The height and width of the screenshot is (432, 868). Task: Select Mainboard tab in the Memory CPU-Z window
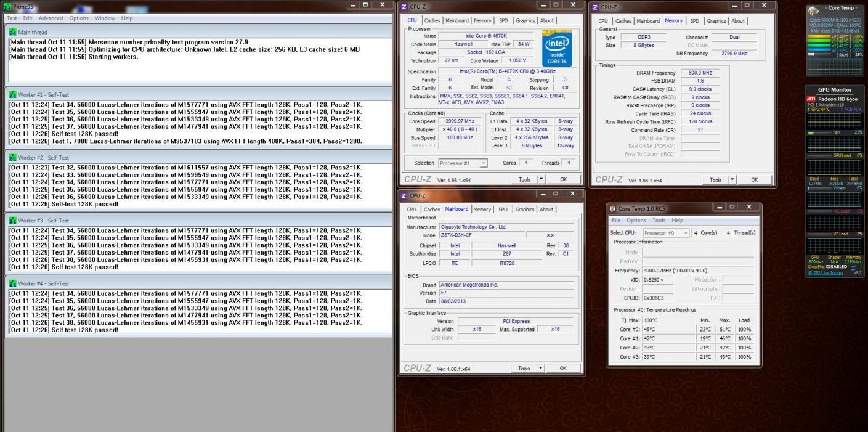tap(647, 21)
